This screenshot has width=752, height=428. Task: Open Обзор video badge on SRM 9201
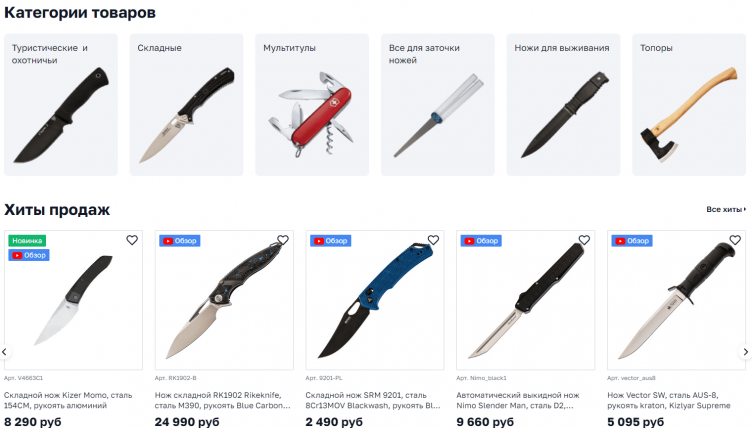[x=330, y=241]
